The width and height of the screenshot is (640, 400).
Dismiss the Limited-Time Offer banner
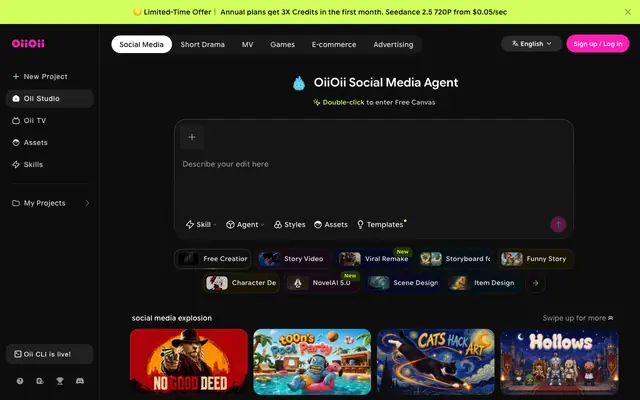coord(628,12)
